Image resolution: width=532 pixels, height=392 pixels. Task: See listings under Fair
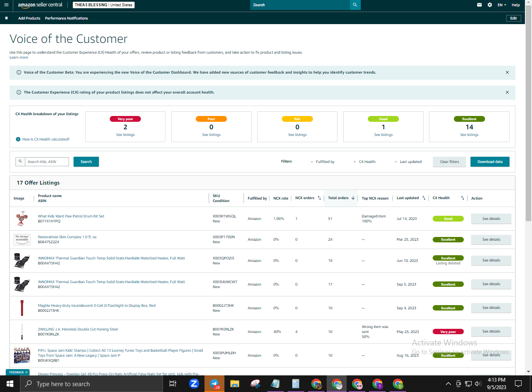297,135
